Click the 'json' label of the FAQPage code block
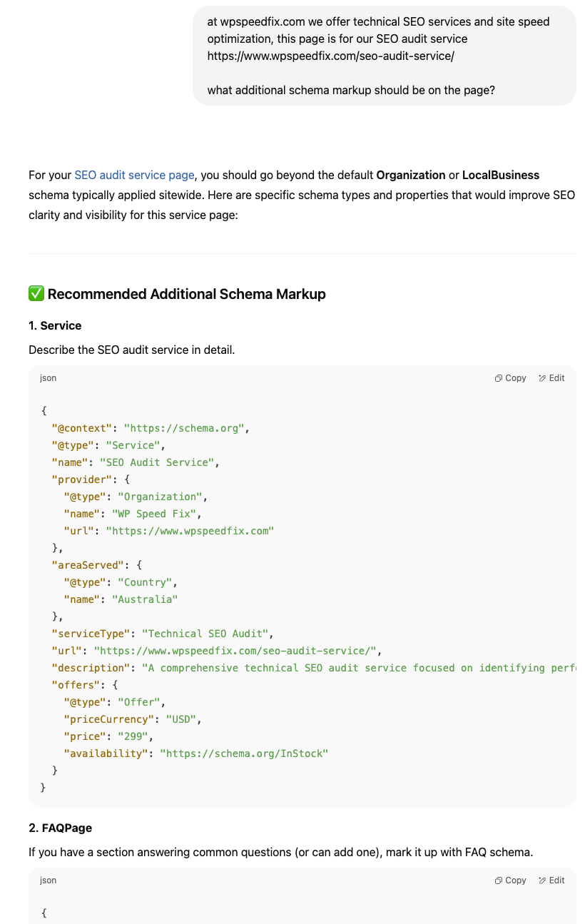Viewport: 585px width, 924px height. point(48,880)
